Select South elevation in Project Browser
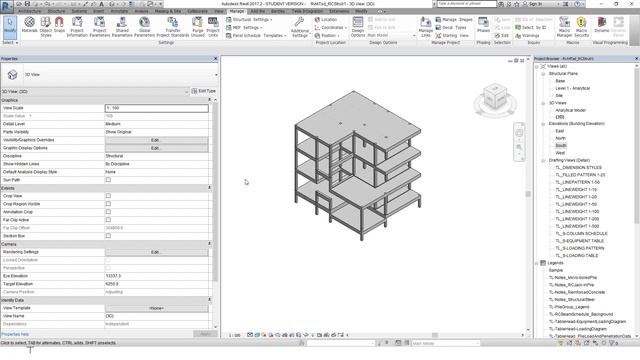The width and height of the screenshot is (640, 360). tap(560, 146)
